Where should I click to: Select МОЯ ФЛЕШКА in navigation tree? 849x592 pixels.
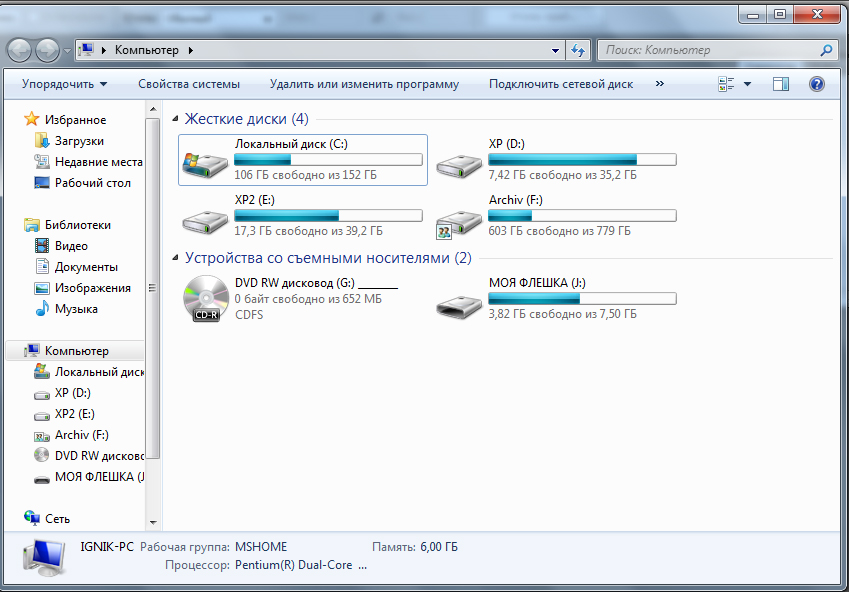point(89,477)
